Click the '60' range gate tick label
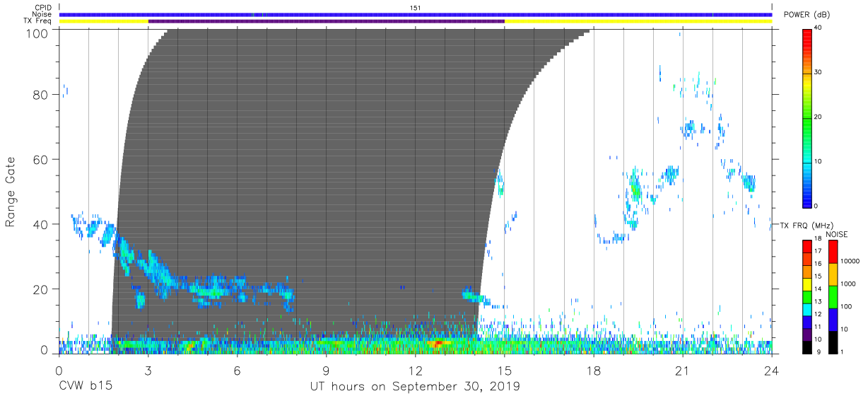The height and width of the screenshot is (401, 868). pyautogui.click(x=41, y=159)
